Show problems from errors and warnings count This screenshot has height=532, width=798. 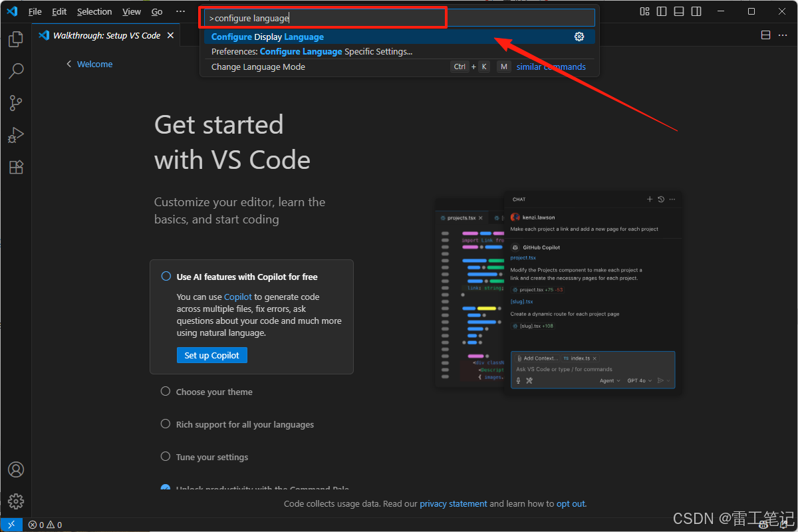coord(45,525)
